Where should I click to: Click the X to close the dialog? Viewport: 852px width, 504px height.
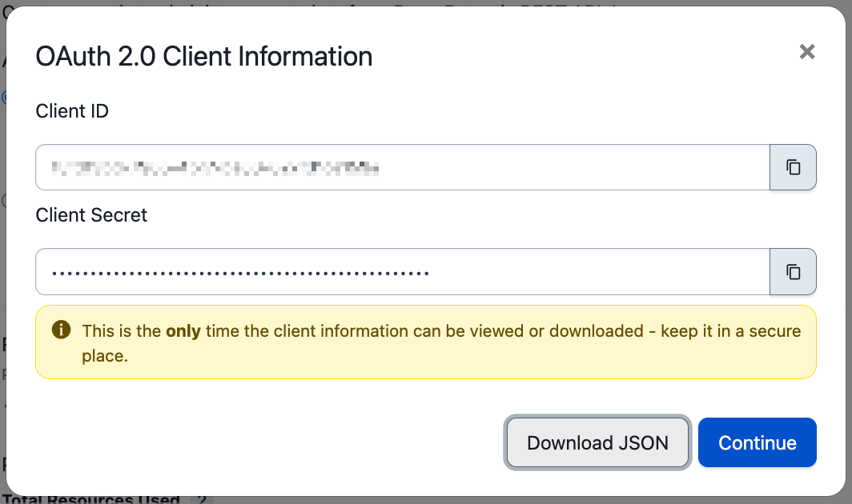[x=807, y=51]
